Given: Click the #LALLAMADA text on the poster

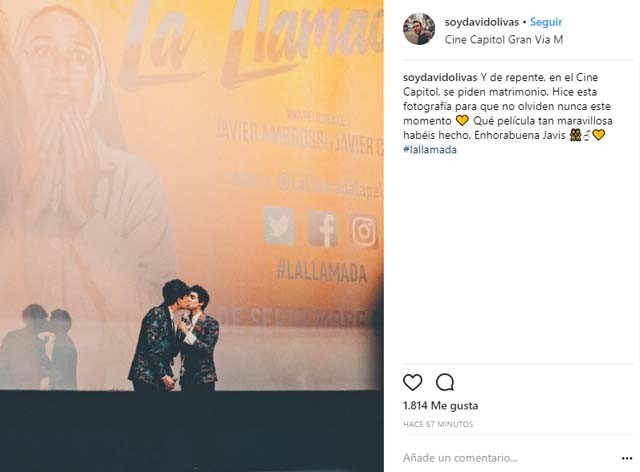Looking at the screenshot, I should (322, 272).
